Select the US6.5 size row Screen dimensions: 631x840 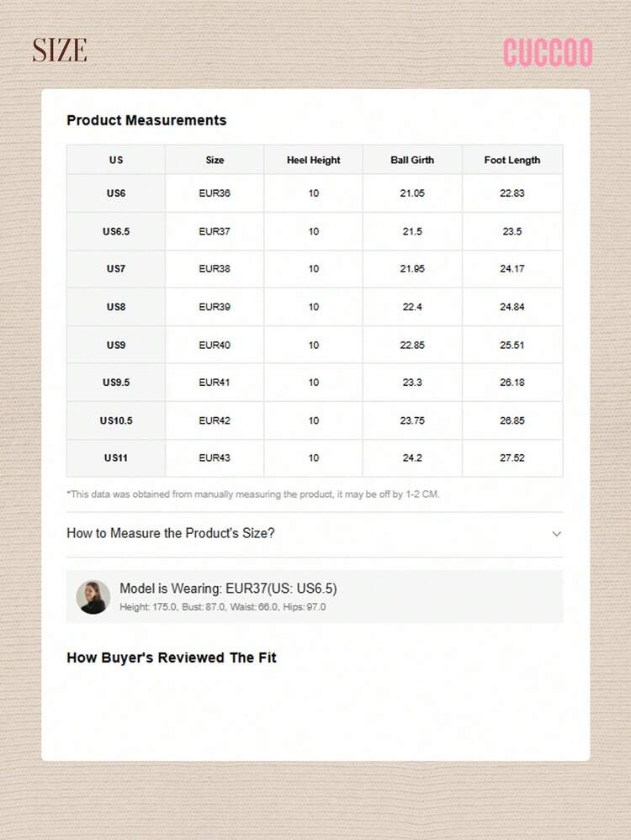tap(115, 231)
